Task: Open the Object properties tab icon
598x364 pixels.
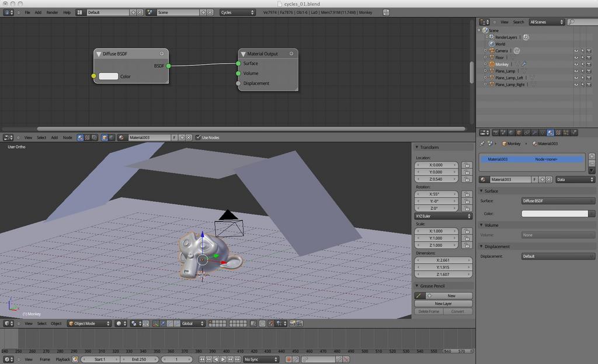Action: [x=519, y=132]
